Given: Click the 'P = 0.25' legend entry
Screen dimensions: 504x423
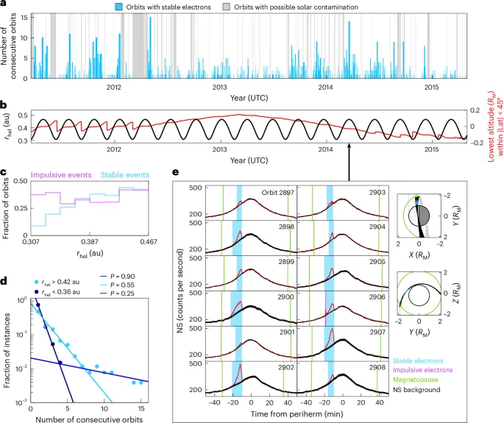Looking at the screenshot, I should (118, 294).
